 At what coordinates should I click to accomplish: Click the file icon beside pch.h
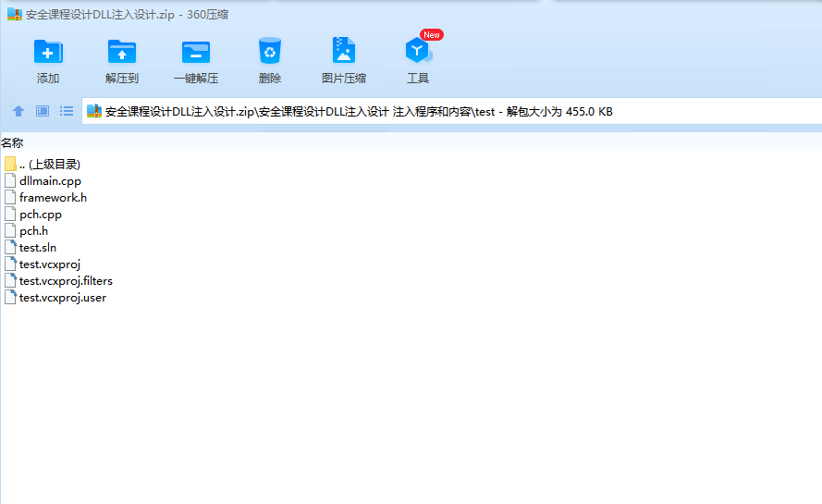tap(10, 231)
